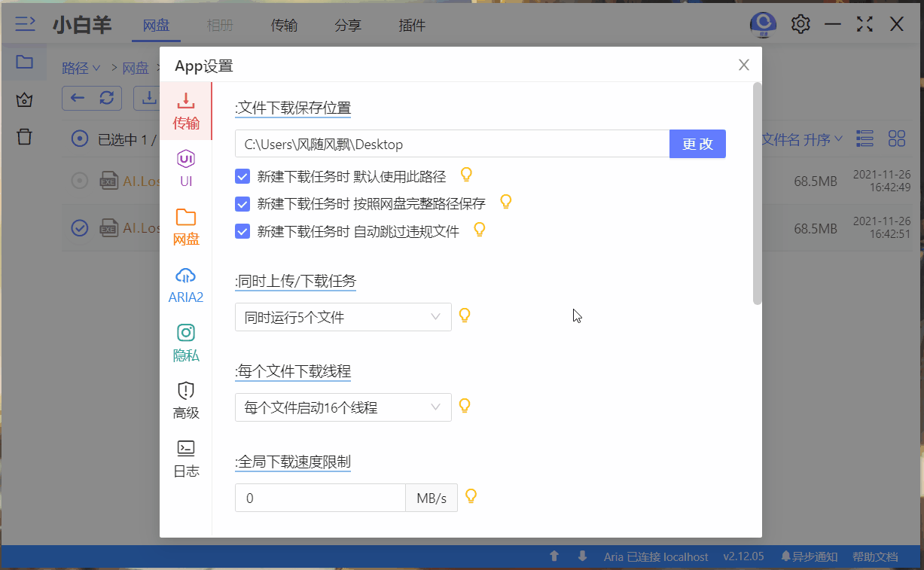Open the crown favorites icon in sidebar

[x=24, y=99]
